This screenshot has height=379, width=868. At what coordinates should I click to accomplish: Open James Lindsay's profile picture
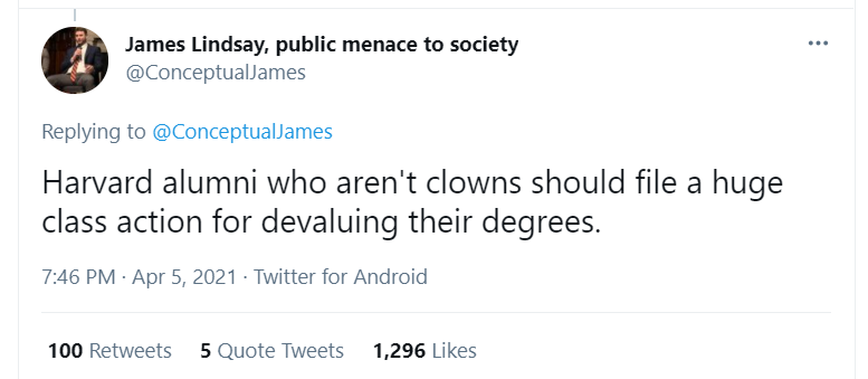[75, 60]
